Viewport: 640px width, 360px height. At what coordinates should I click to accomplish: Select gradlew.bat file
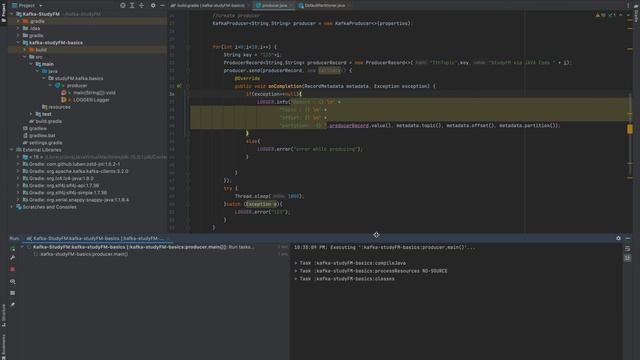39,136
